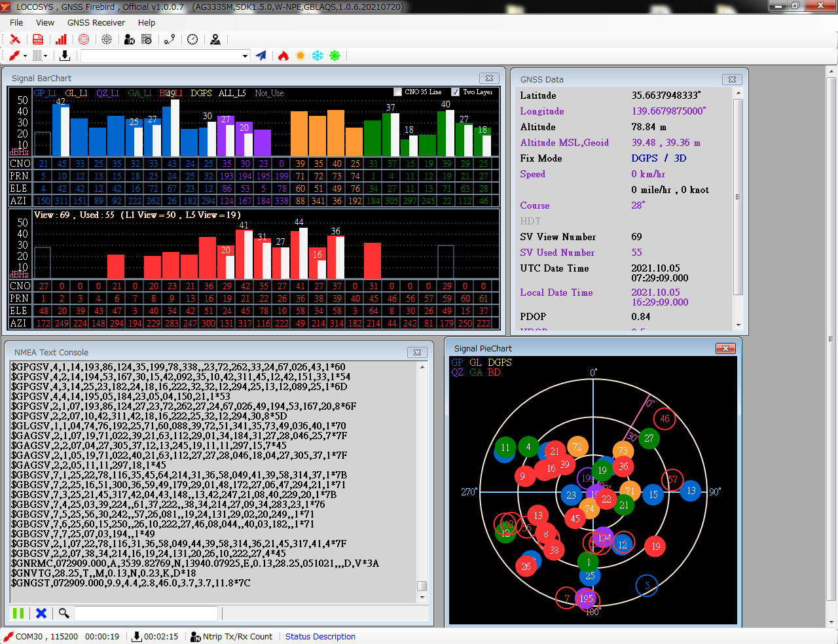The width and height of the screenshot is (838, 644).
Task: Open Ntrip client user icon in toolbar
Action: (129, 39)
